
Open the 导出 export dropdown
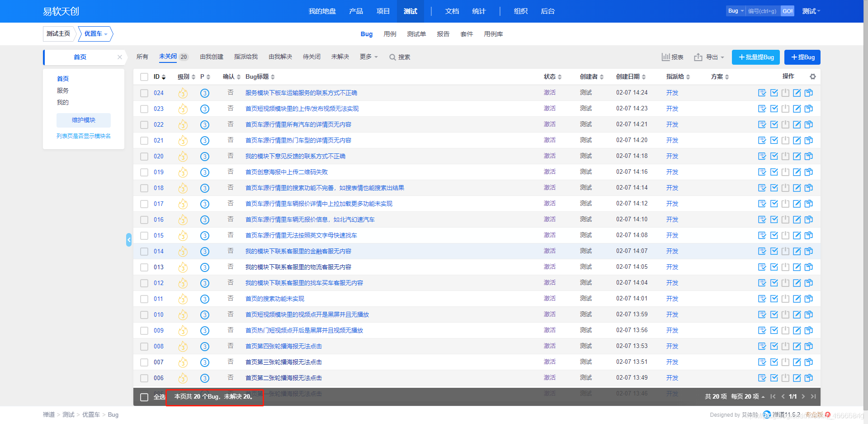(x=709, y=57)
